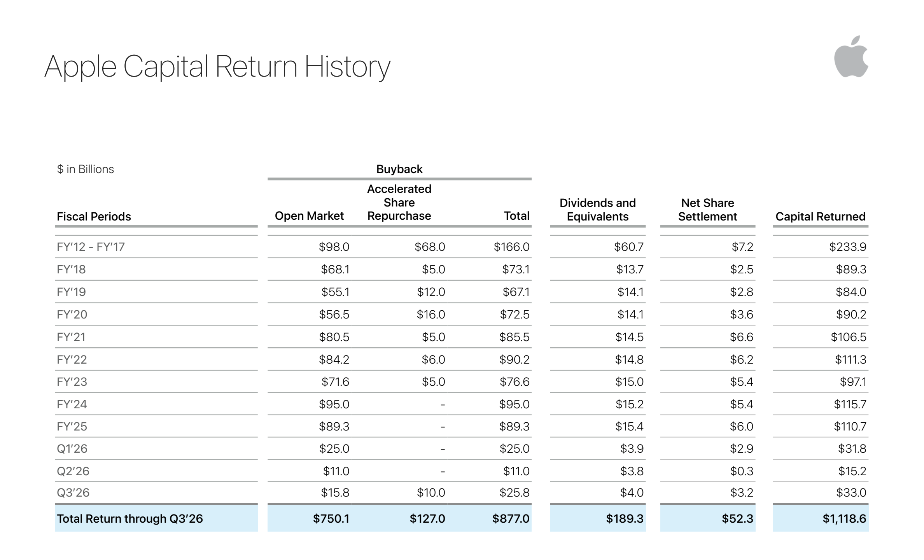Click FY'25 dividends value $15.4
Image resolution: width=924 pixels, height=560 pixels.
[x=629, y=427]
